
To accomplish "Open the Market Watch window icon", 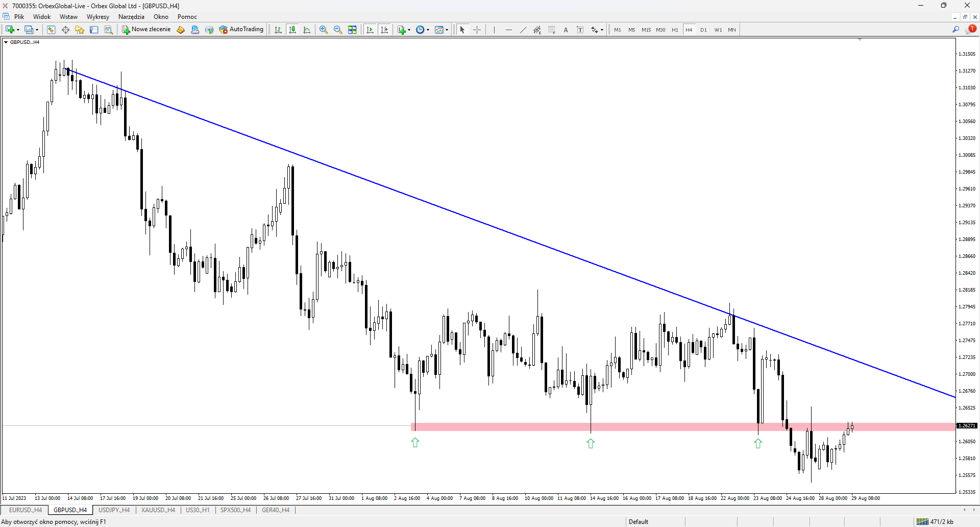I will 51,30.
